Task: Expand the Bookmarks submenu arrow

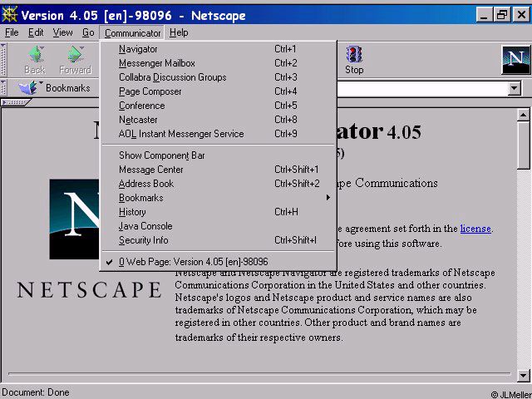Action: (x=328, y=198)
